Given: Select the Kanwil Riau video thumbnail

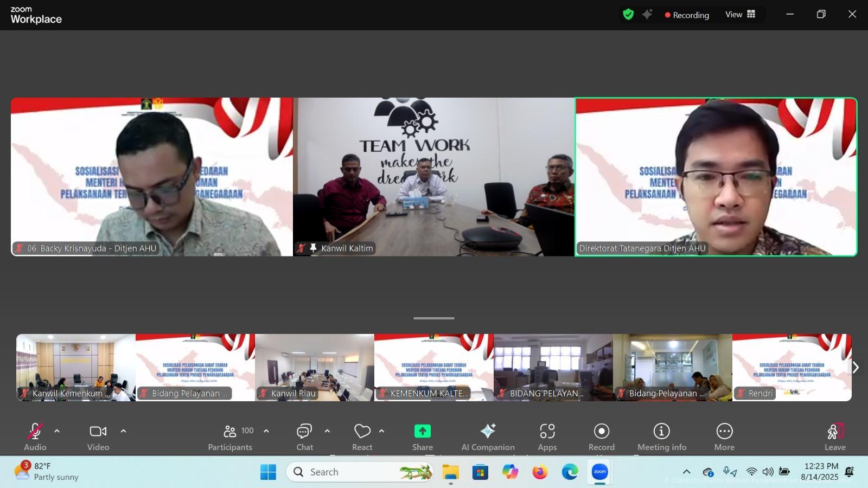Looking at the screenshot, I should tap(315, 368).
